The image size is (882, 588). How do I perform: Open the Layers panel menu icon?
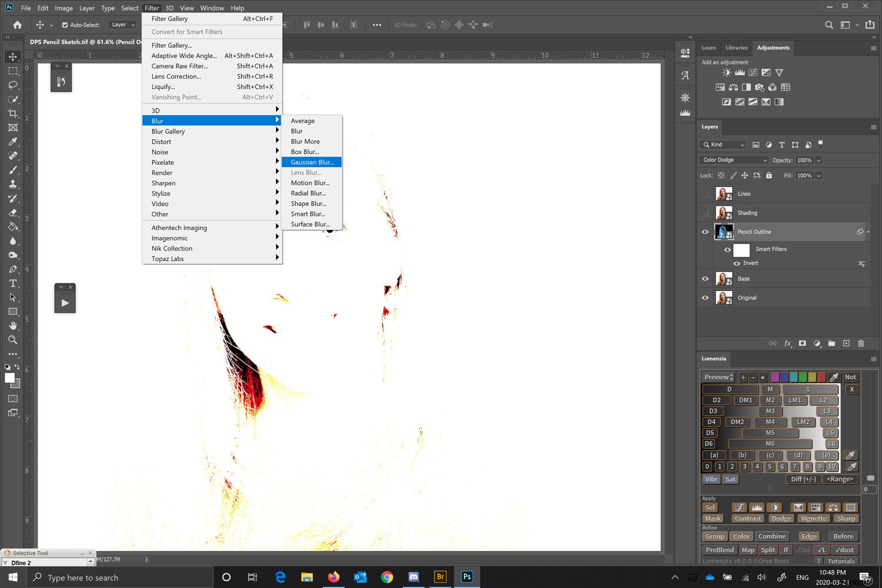click(874, 126)
